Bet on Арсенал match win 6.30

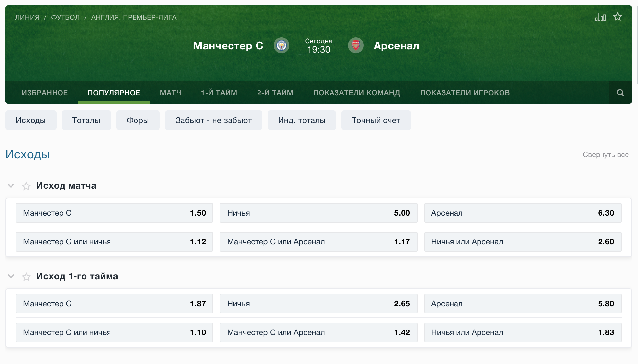523,213
